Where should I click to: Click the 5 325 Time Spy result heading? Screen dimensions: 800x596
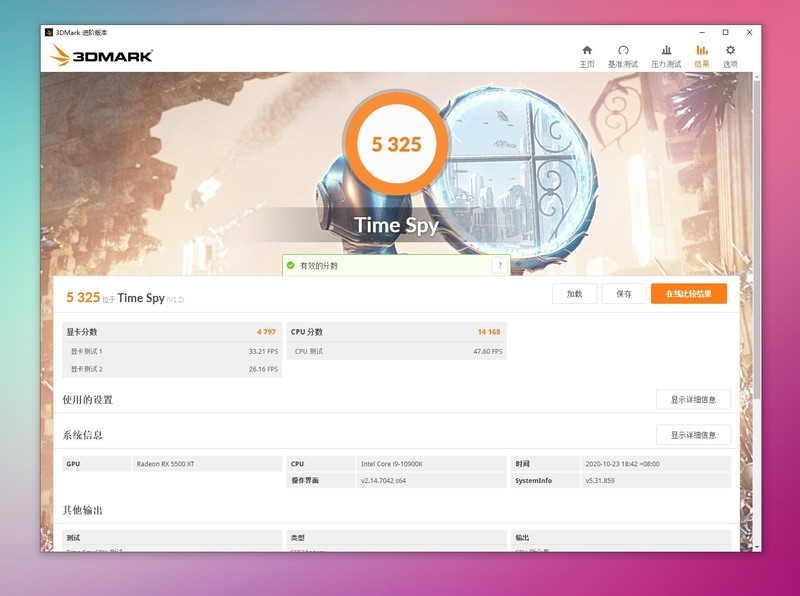(125, 297)
